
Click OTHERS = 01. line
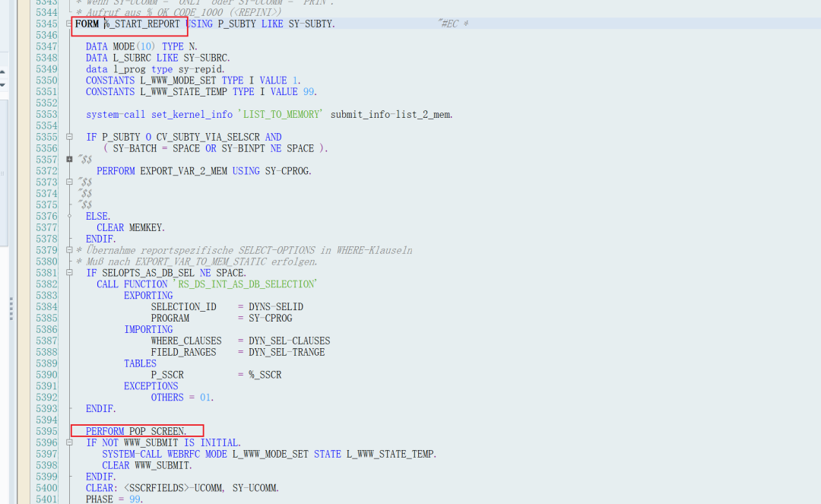182,398
